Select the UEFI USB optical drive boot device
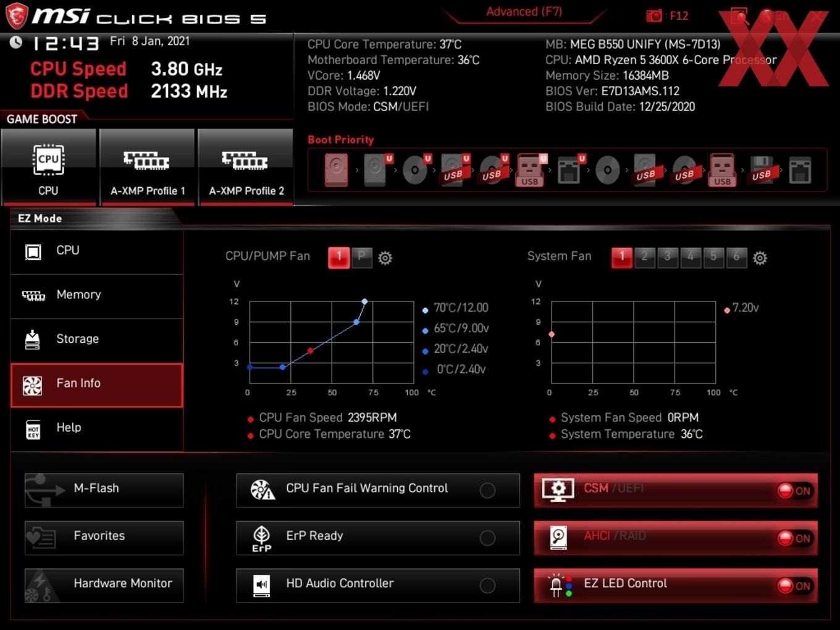Image resolution: width=840 pixels, height=630 pixels. pyautogui.click(x=492, y=170)
